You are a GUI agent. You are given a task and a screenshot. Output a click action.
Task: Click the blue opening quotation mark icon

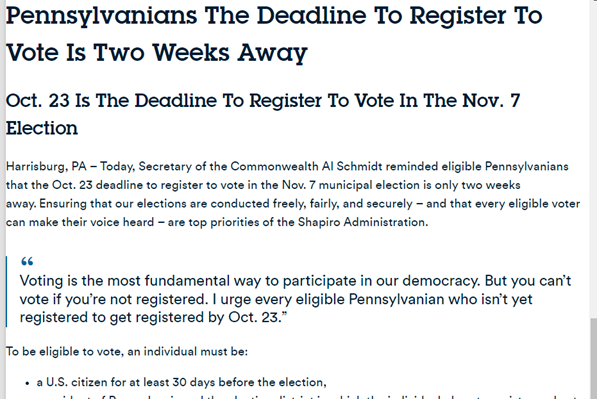[x=27, y=262]
